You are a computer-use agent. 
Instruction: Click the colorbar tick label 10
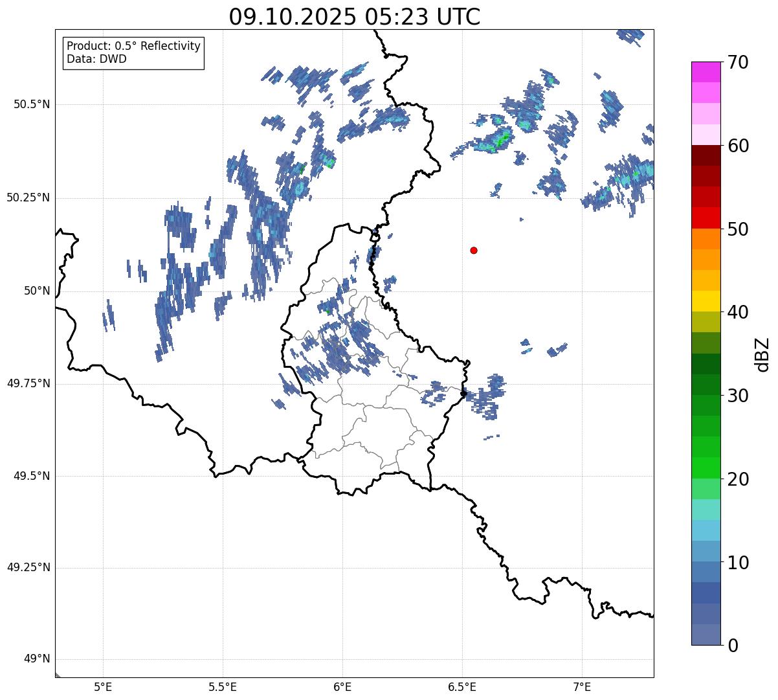pyautogui.click(x=738, y=562)
